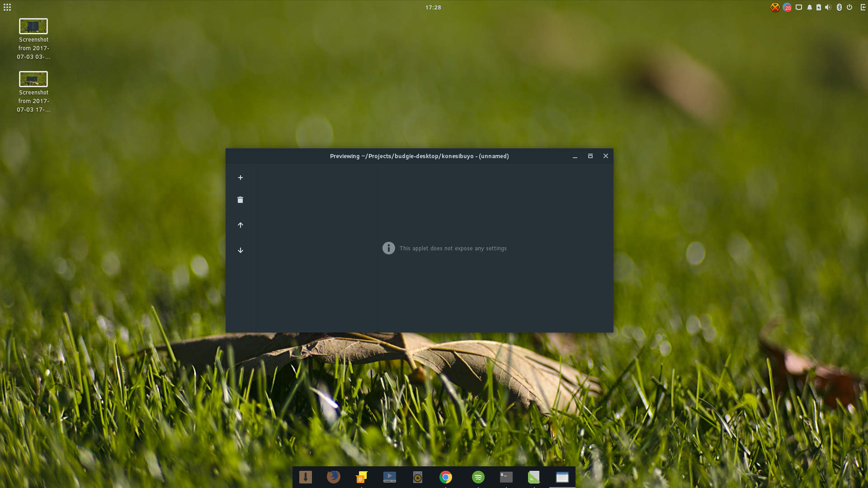The image size is (868, 488).
Task: Focus the active window icon in dock
Action: pyautogui.click(x=562, y=477)
